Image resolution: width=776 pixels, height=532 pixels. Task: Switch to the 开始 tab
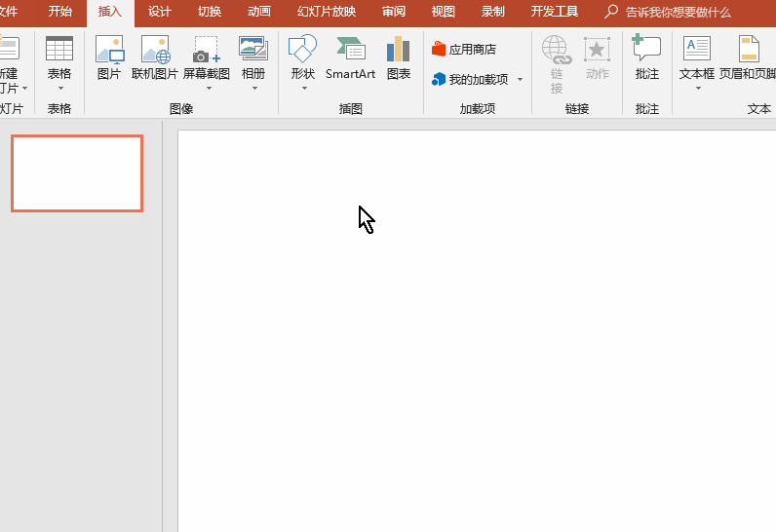coord(60,12)
